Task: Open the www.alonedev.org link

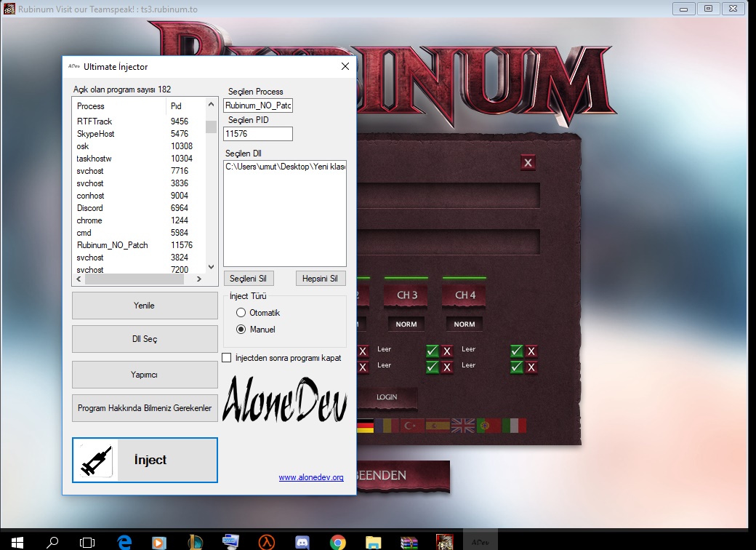Action: pyautogui.click(x=311, y=477)
